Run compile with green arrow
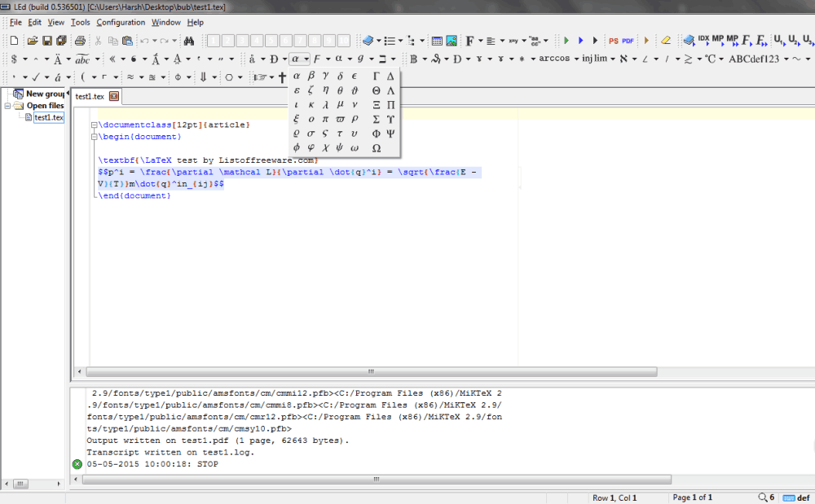The width and height of the screenshot is (815, 504). pos(566,41)
